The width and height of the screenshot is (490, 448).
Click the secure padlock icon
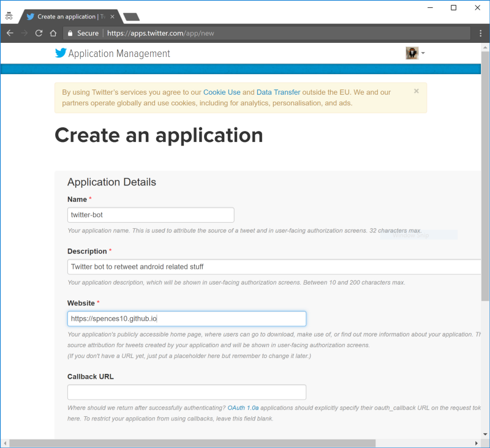coord(70,33)
